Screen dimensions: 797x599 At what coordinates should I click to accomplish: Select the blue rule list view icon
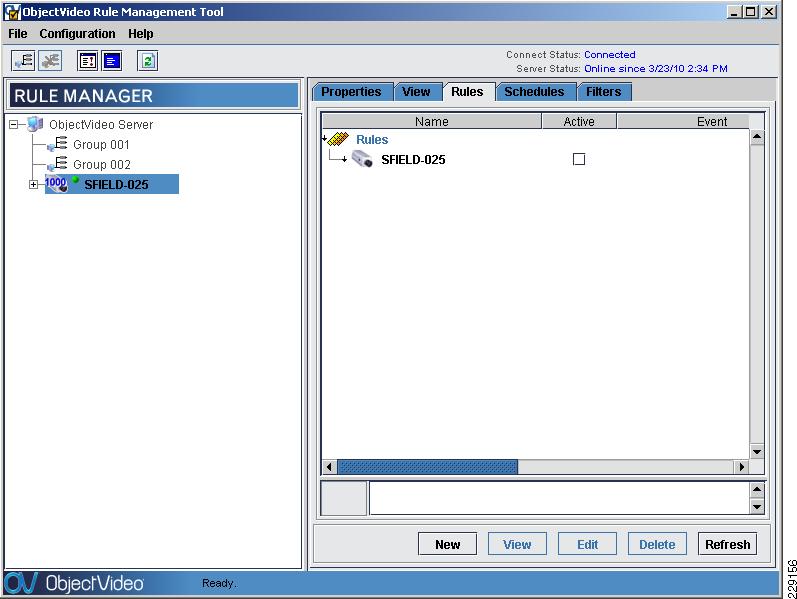tap(111, 61)
